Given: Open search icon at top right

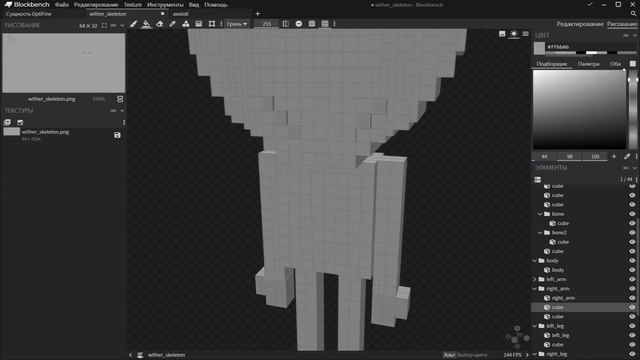Looking at the screenshot, I should point(633,13).
